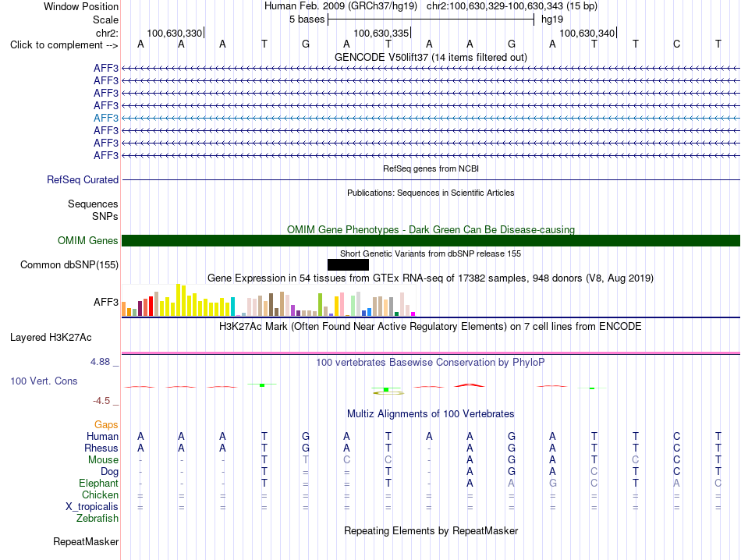Click the hg19 label beside scale bar
Screen dimensions: 741x560
pos(552,19)
